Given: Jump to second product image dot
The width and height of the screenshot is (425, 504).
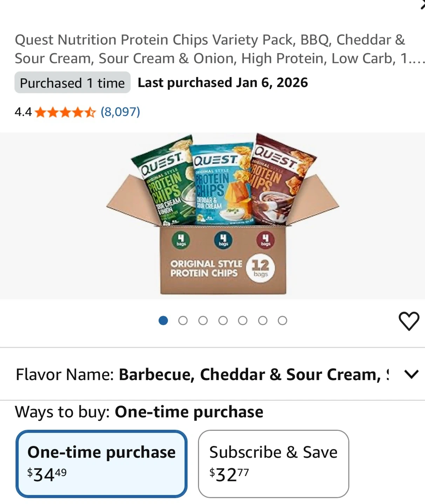Looking at the screenshot, I should (x=183, y=321).
